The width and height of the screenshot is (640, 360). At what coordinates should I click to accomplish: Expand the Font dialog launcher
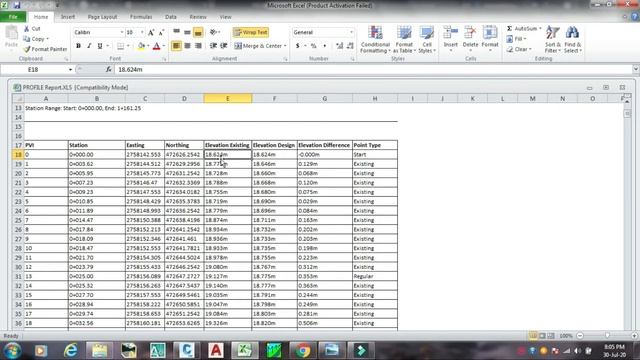164,59
